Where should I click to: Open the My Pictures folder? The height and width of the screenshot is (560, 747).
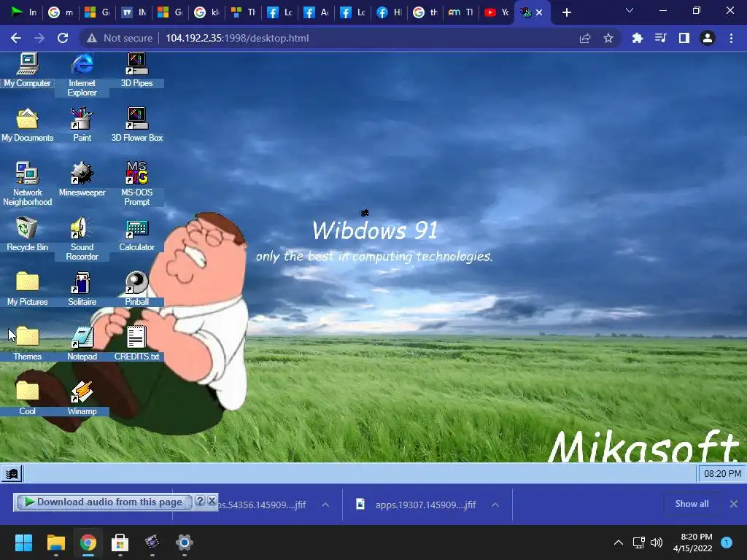click(x=27, y=289)
